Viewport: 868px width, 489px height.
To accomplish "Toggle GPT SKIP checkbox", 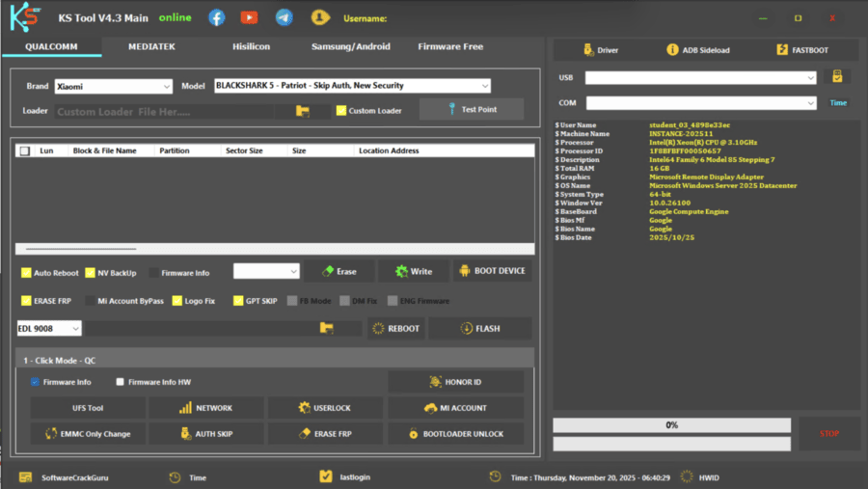I will 238,301.
